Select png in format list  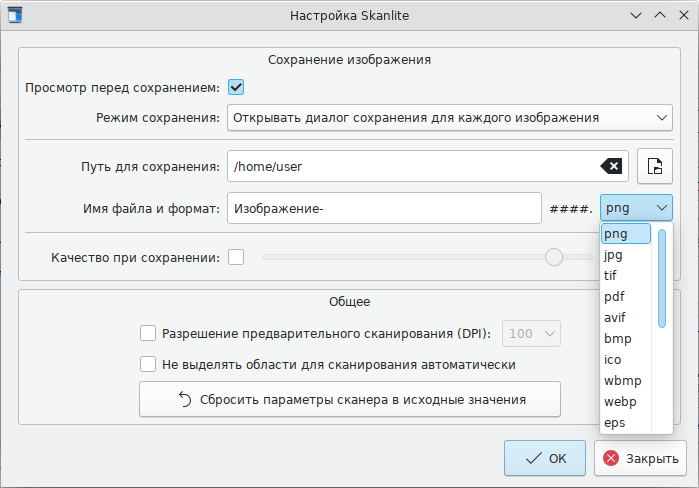point(625,234)
